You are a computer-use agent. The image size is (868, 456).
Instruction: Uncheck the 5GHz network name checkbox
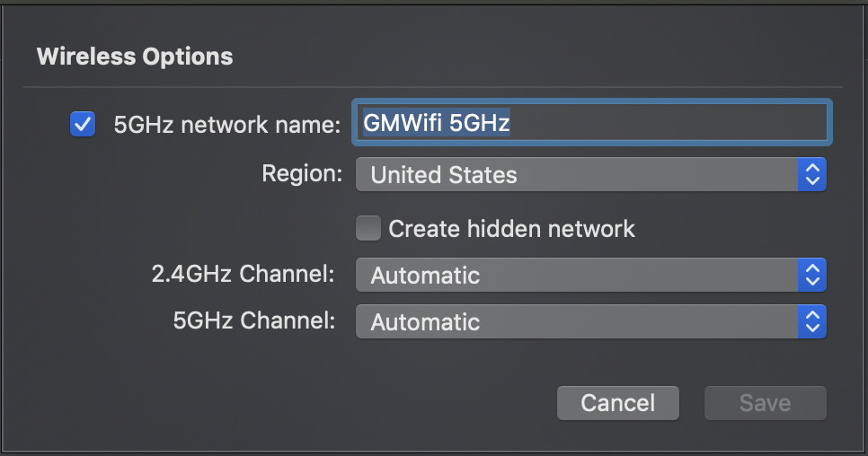coord(83,124)
